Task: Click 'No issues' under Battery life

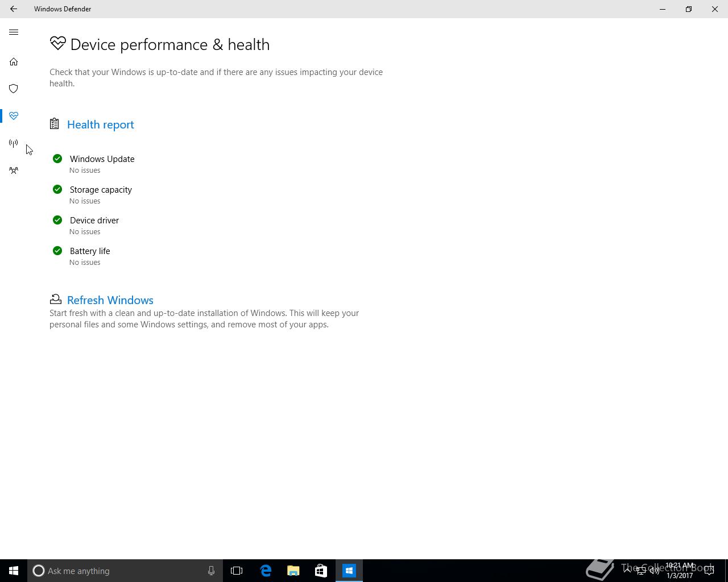Action: pos(85,263)
